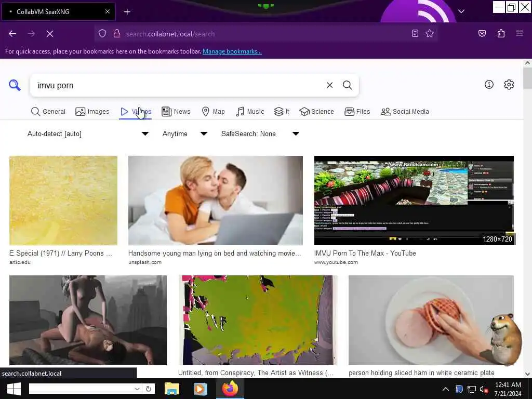Open the sliced ham plate thumbnail
532x399 pixels.
(431, 320)
